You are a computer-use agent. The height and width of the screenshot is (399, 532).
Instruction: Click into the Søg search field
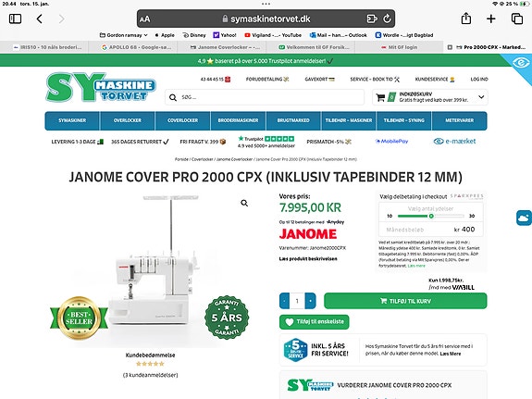point(265,97)
